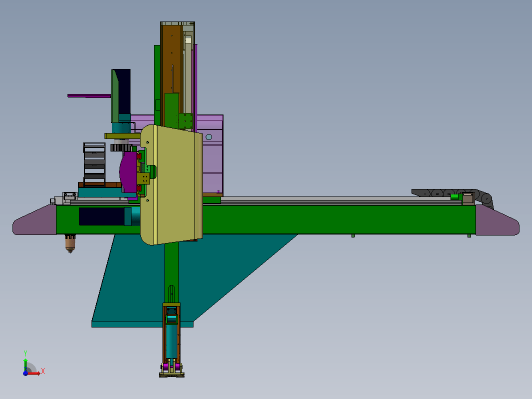The width and height of the screenshot is (532, 399).
Task: Select the black stacked rack on the left
Action: coord(94,164)
